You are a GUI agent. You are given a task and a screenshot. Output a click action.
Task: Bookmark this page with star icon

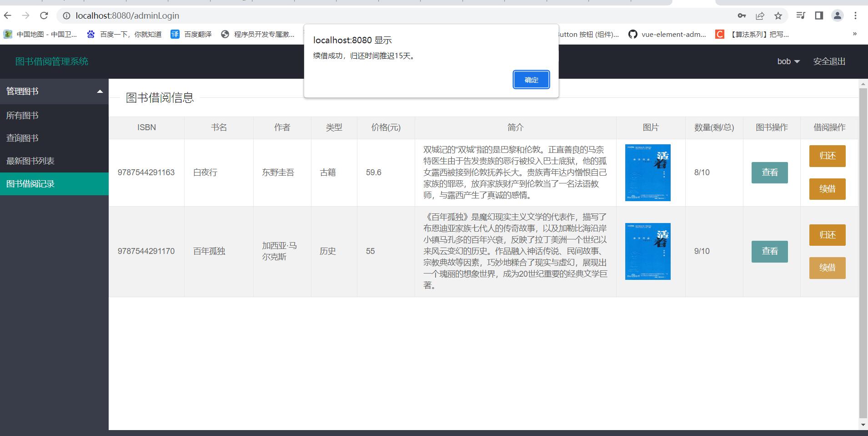click(778, 16)
